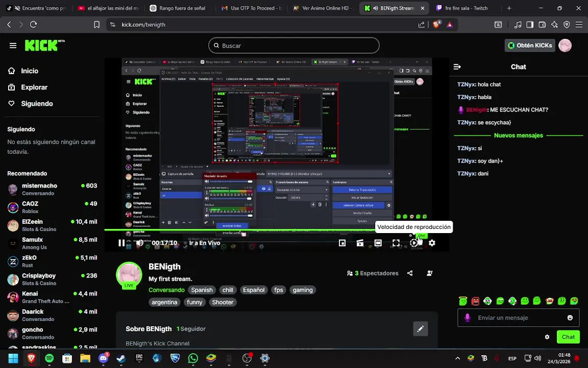Send message with green Chat button
The width and height of the screenshot is (588, 368).
pos(568,337)
